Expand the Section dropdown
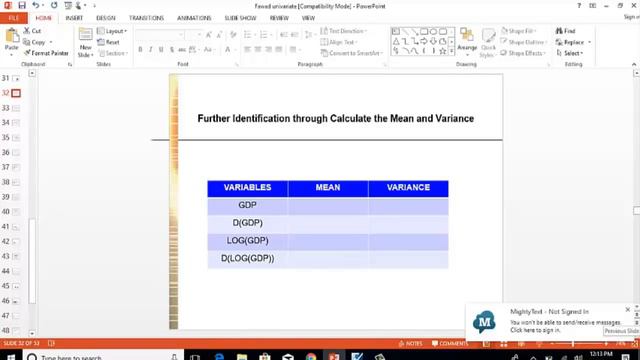 coord(113,53)
